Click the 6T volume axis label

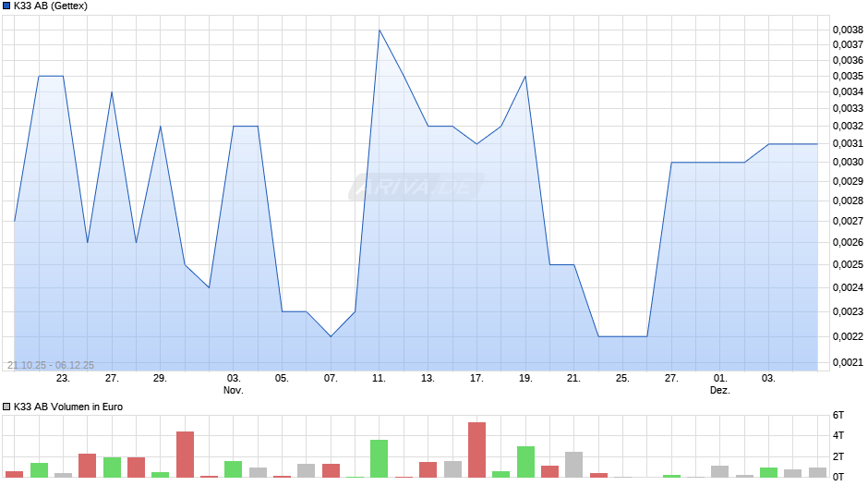pyautogui.click(x=838, y=415)
